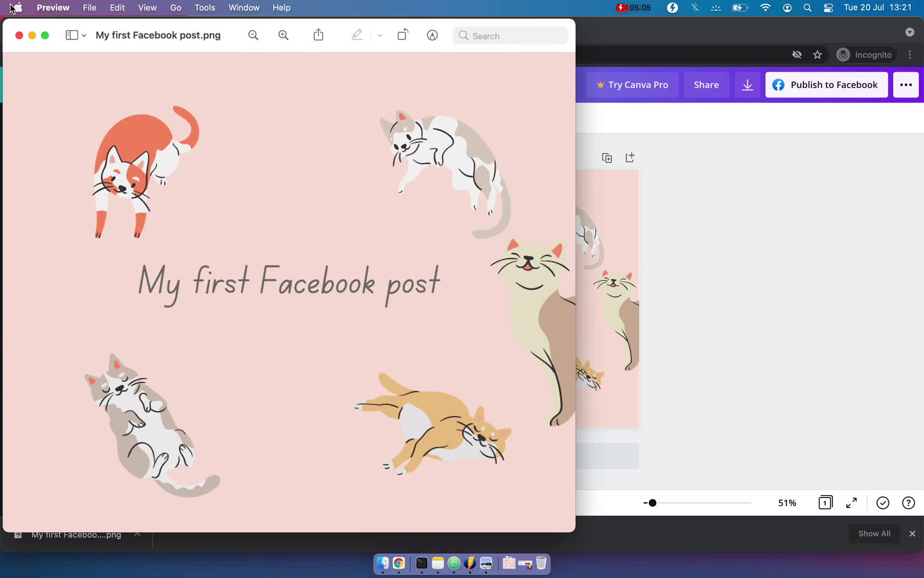The height and width of the screenshot is (578, 924).
Task: Rotate the image with the Rotate icon
Action: 403,35
